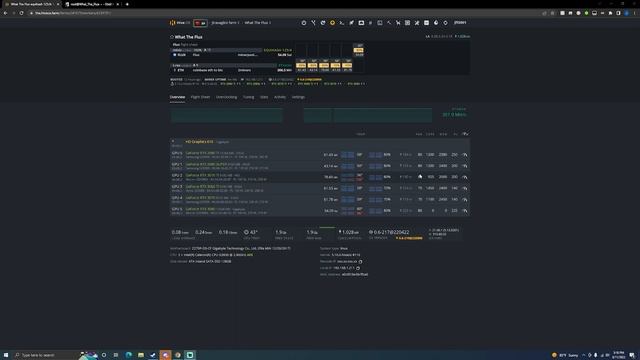The image size is (640, 360).
Task: Click the rocket icon in the Hive toolbar
Action: pyautogui.click(x=351, y=23)
